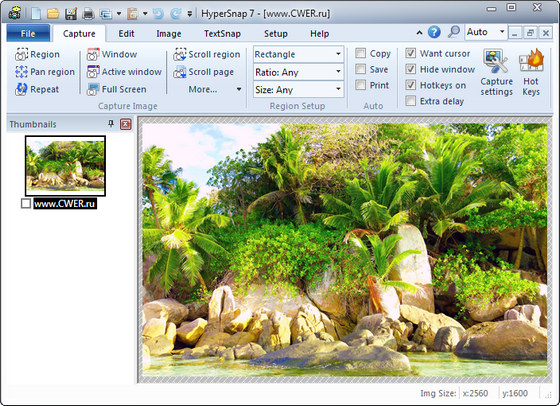Select the www.CWER.ru thumbnail image
Image resolution: width=560 pixels, height=406 pixels.
tap(65, 166)
